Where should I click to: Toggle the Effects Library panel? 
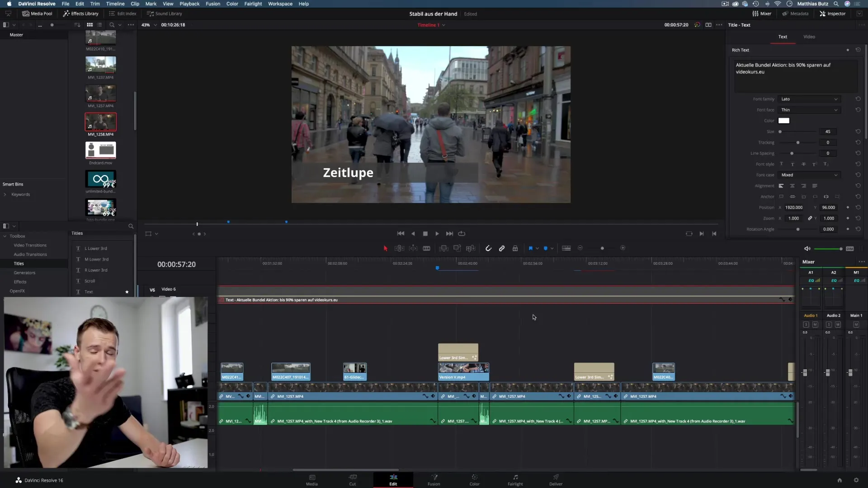click(x=81, y=14)
